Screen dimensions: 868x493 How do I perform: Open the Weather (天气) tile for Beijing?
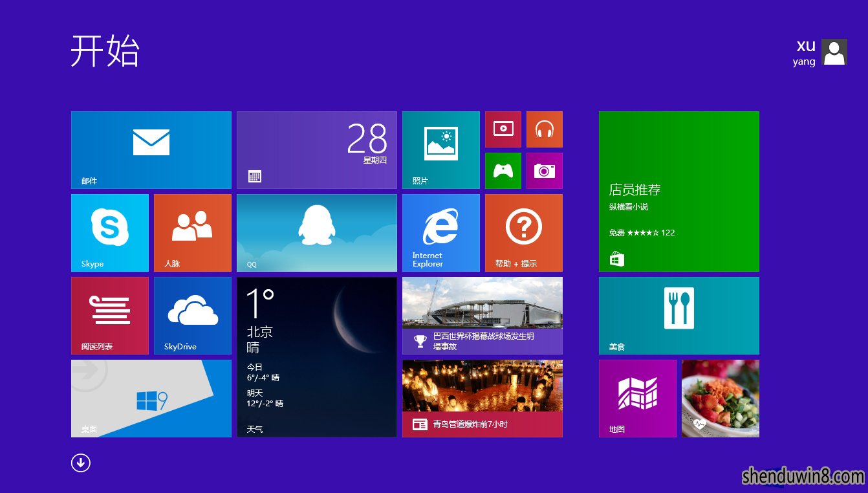coord(317,357)
